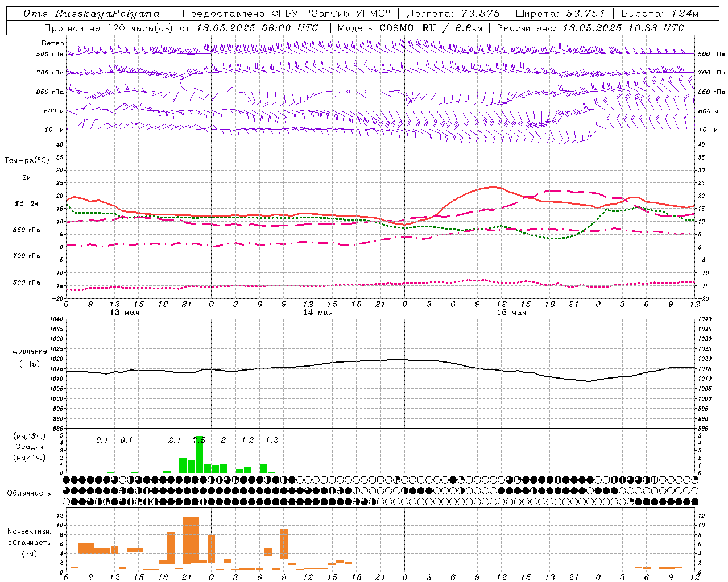Click the 7.5 precipitation total value
This screenshot has width=728, height=582.
(199, 440)
